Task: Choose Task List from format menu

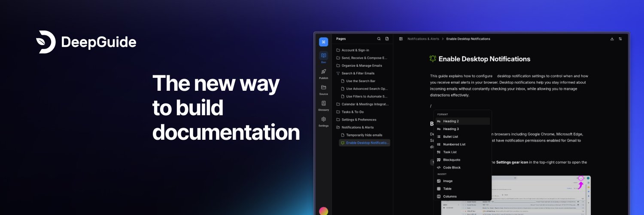Action: 462,152
